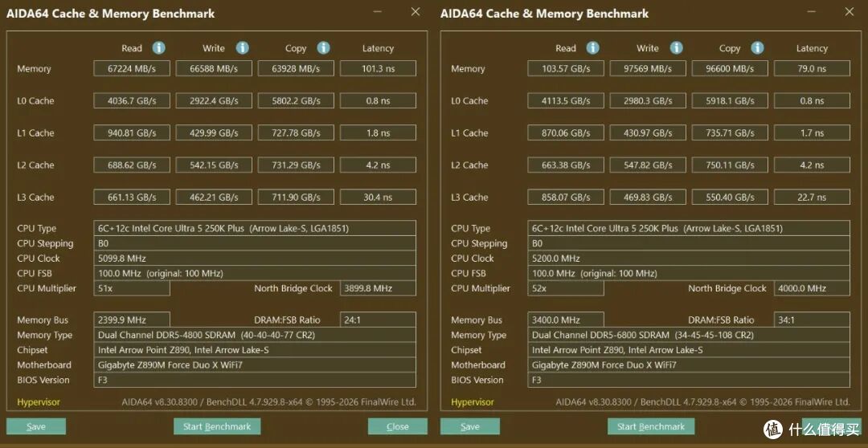This screenshot has height=448, width=868.
Task: Click Write info icon in right window
Action: [x=676, y=48]
